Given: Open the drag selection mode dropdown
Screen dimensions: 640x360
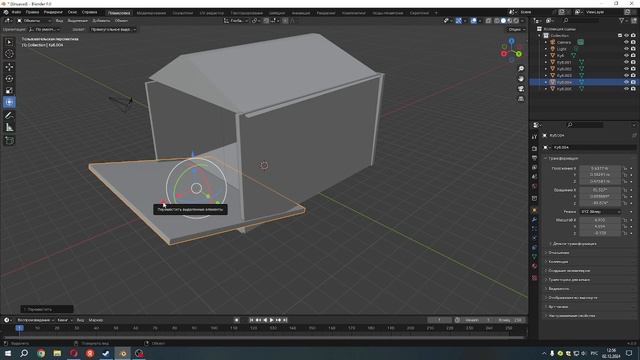Looking at the screenshot, I should [x=113, y=29].
